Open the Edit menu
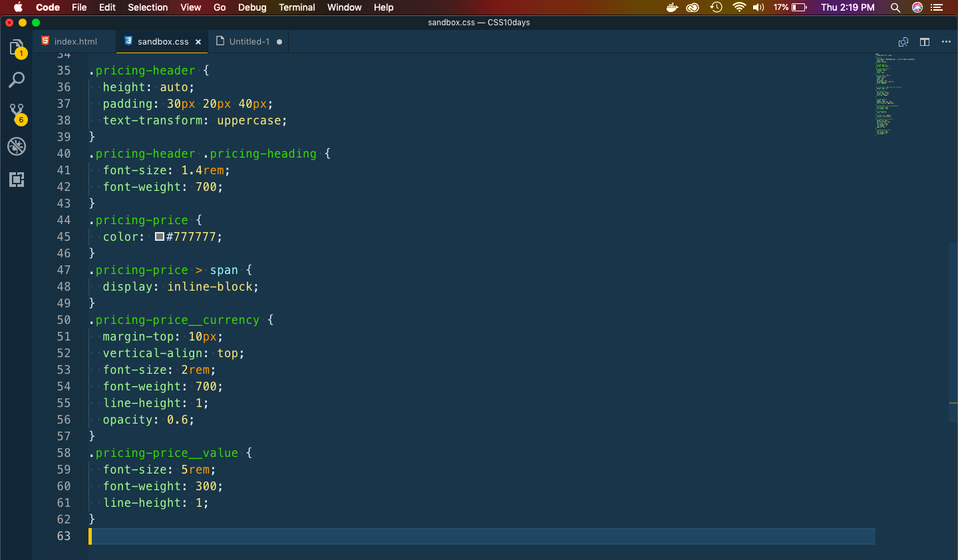The image size is (958, 560). (x=107, y=7)
